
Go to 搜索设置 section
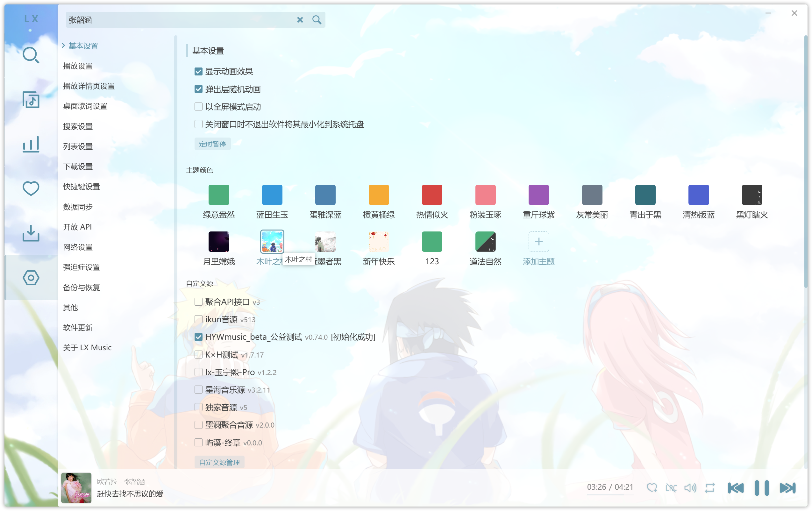[x=78, y=126]
